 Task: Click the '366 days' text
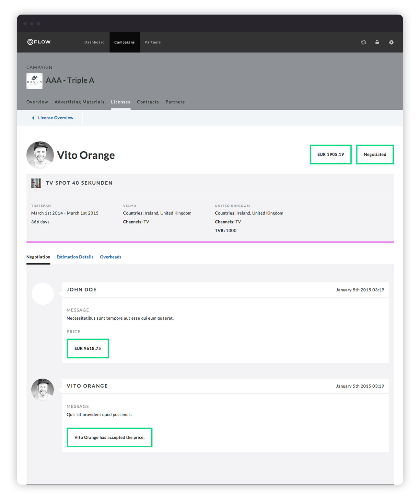tap(40, 222)
